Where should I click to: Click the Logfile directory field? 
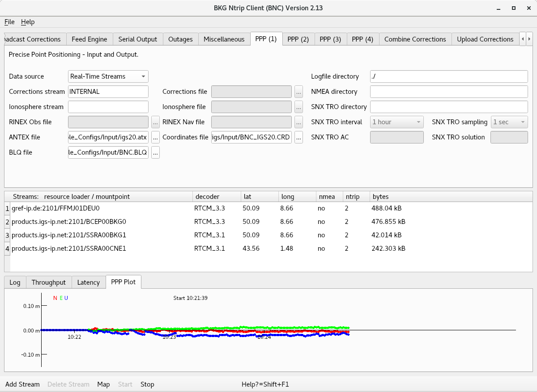tap(449, 76)
